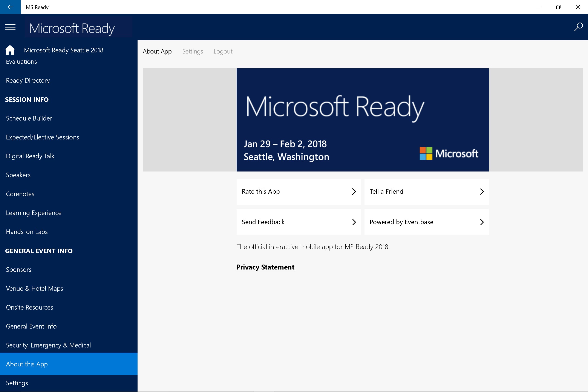Open the Privacy Statement link
The width and height of the screenshot is (588, 392).
click(265, 267)
